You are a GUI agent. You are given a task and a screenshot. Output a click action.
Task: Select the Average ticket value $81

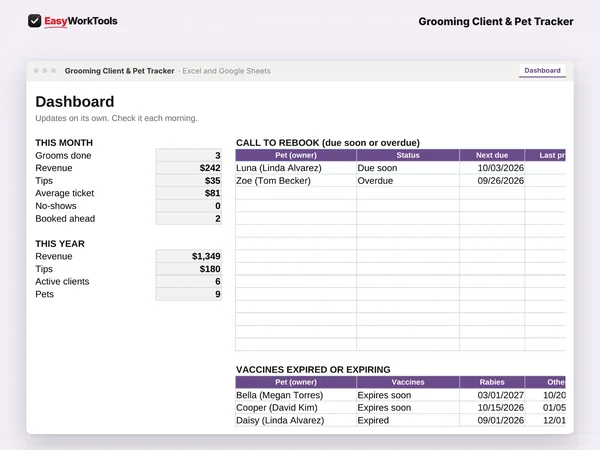coord(189,193)
